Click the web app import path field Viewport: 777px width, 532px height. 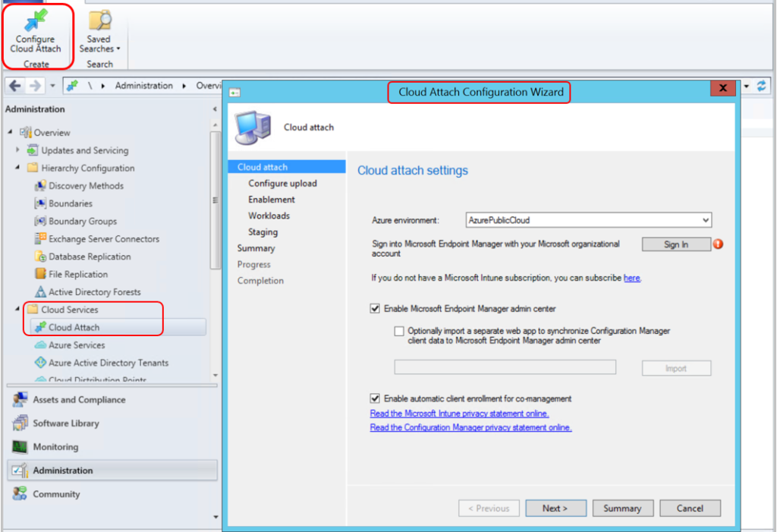[505, 367]
